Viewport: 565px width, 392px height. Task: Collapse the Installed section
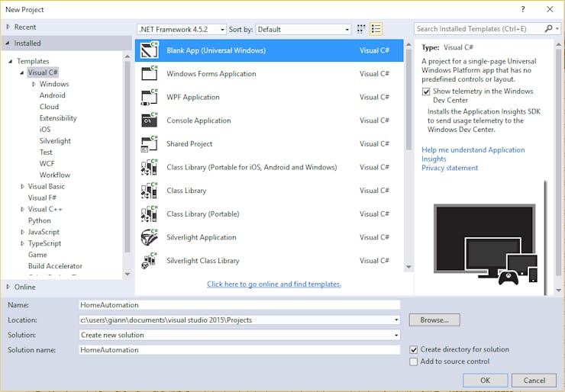[8, 43]
